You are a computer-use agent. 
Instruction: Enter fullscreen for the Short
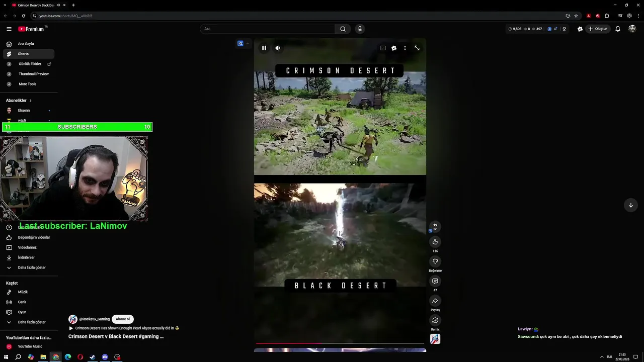click(x=417, y=48)
